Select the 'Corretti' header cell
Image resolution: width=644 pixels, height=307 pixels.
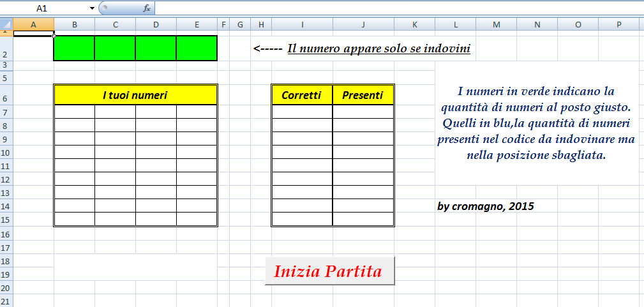[x=301, y=95]
